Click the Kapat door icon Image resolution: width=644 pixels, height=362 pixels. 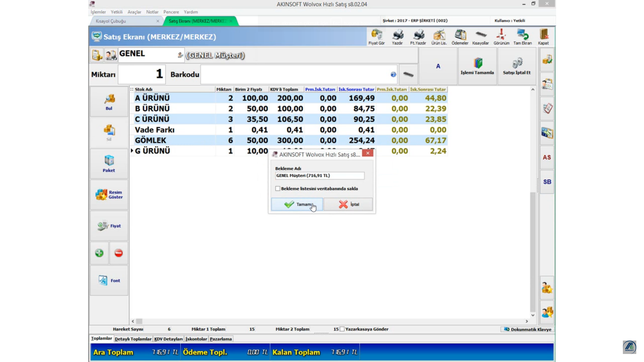pos(543,37)
